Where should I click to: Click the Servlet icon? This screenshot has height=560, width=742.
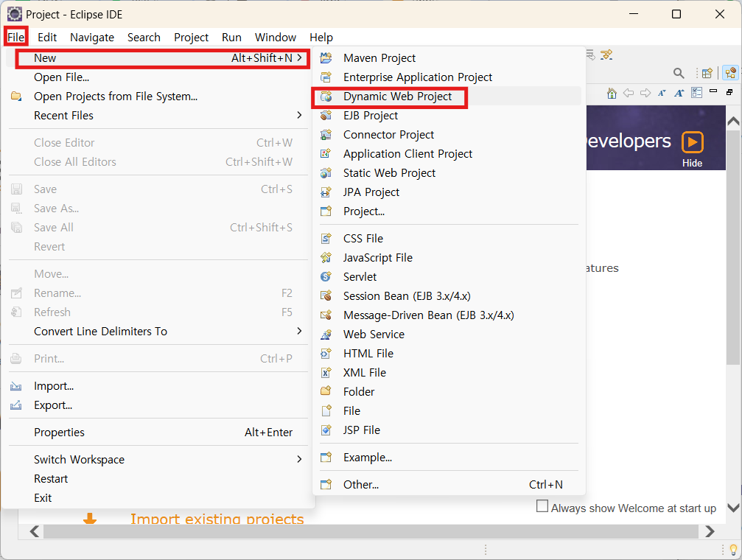click(x=326, y=277)
